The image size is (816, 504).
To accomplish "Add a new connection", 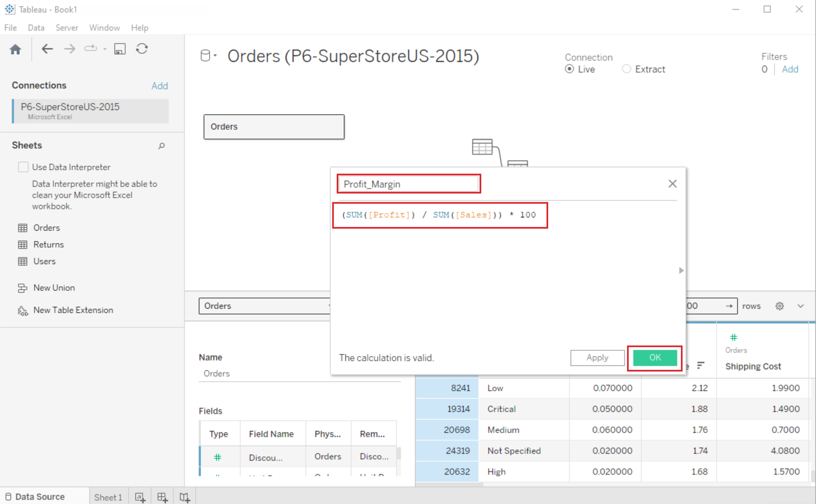I will point(160,86).
